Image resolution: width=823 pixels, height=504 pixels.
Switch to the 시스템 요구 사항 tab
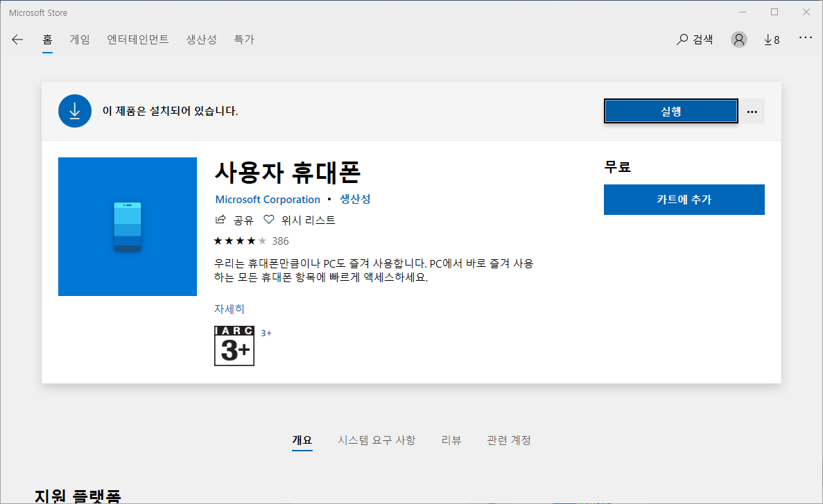pos(376,440)
